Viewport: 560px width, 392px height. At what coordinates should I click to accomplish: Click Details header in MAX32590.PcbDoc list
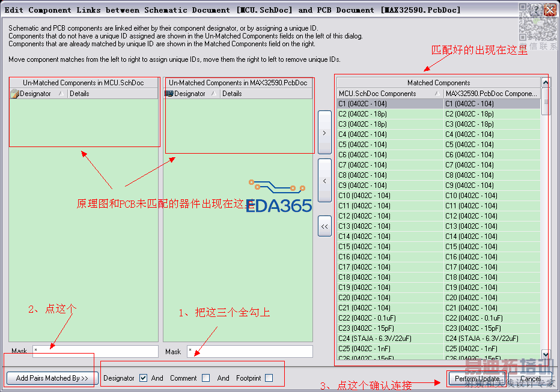click(266, 94)
